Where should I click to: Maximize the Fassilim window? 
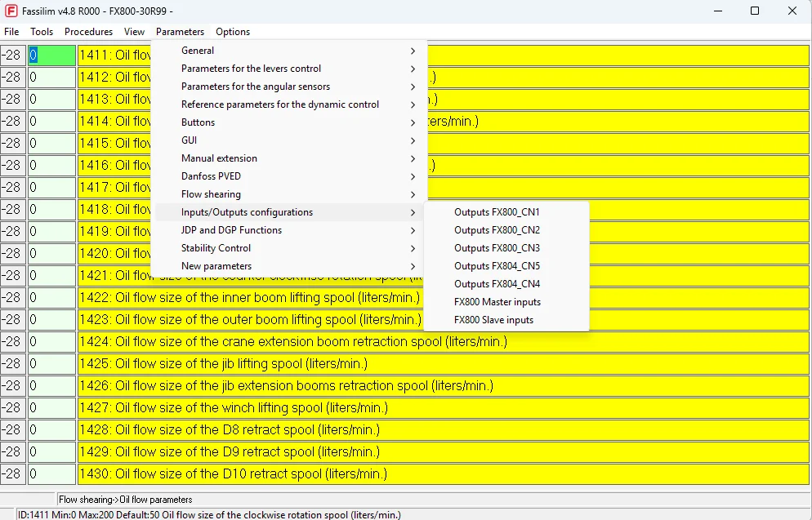pyautogui.click(x=754, y=11)
